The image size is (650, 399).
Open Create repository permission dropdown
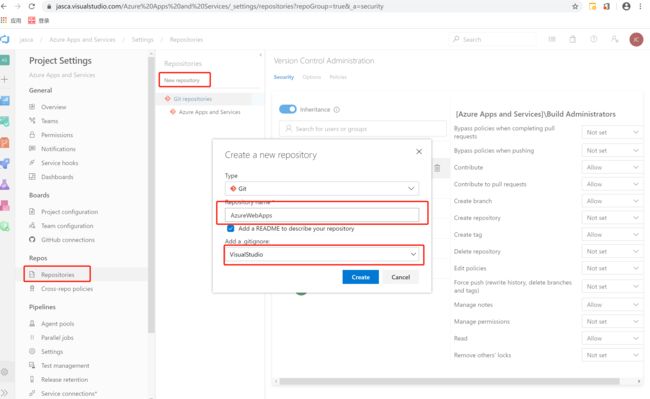[612, 218]
